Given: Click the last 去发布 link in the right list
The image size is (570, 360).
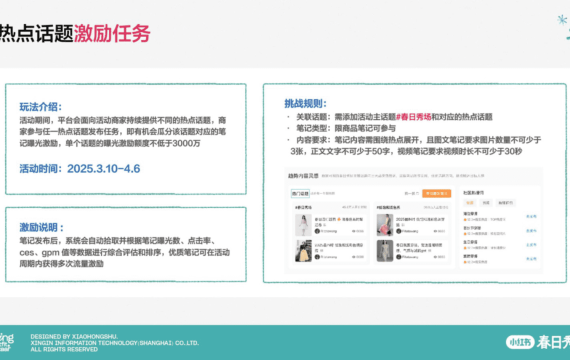Looking at the screenshot, I should tap(531, 259).
